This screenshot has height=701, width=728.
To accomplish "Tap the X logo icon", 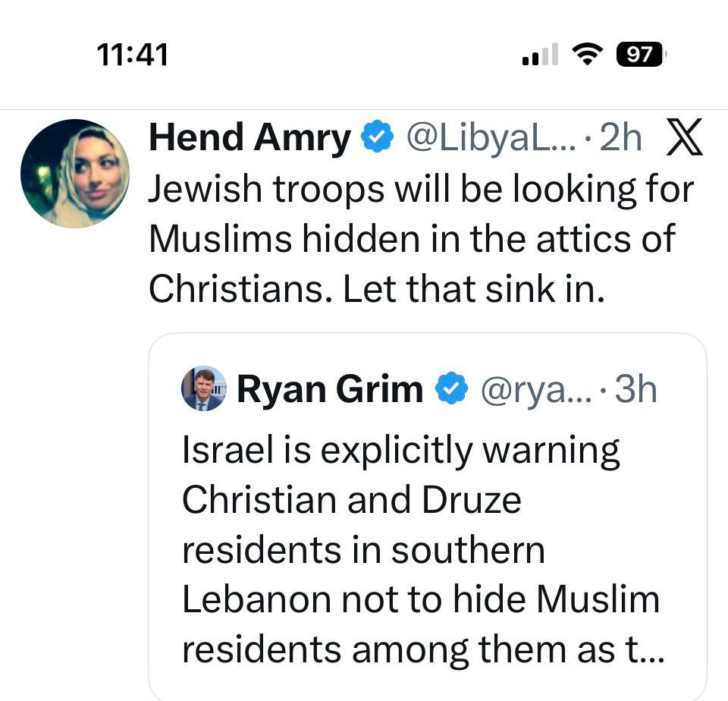I will point(684,138).
